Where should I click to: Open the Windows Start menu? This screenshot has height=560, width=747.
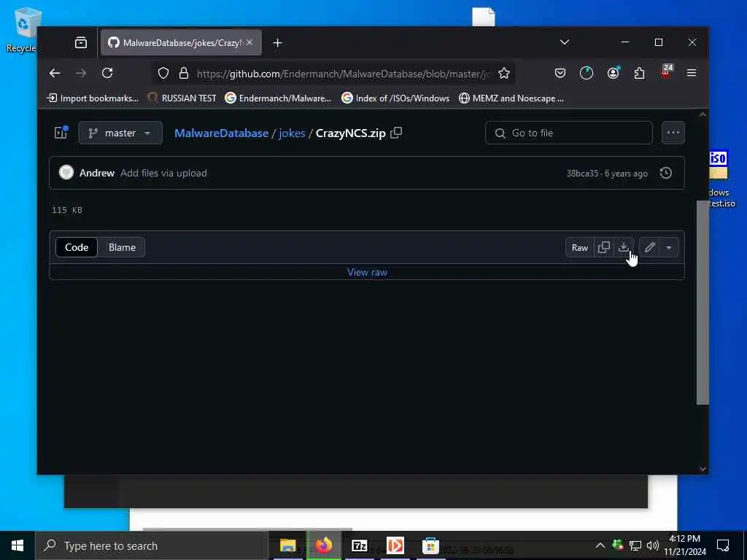(18, 545)
